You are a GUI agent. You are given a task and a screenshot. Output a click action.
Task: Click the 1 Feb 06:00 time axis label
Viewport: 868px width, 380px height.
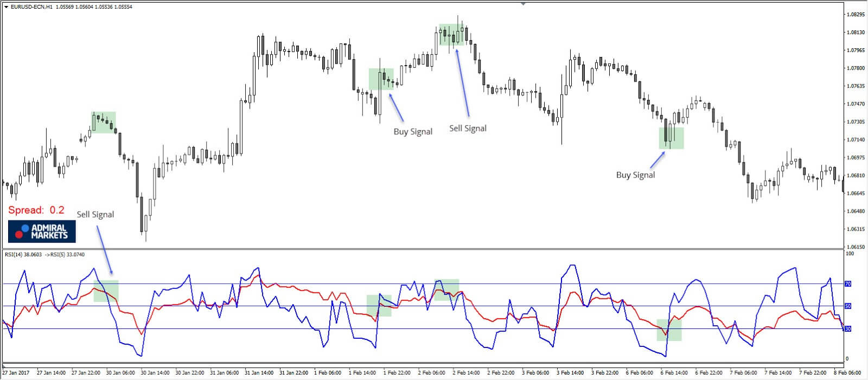[327, 373]
